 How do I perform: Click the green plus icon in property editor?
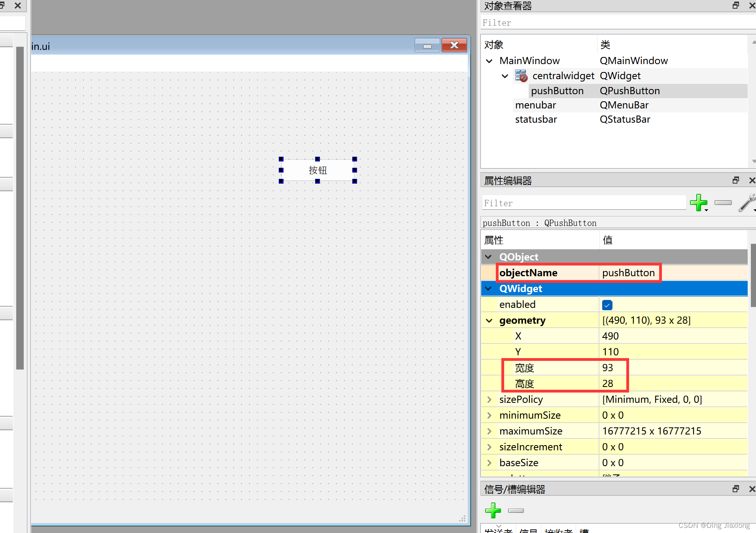point(698,203)
